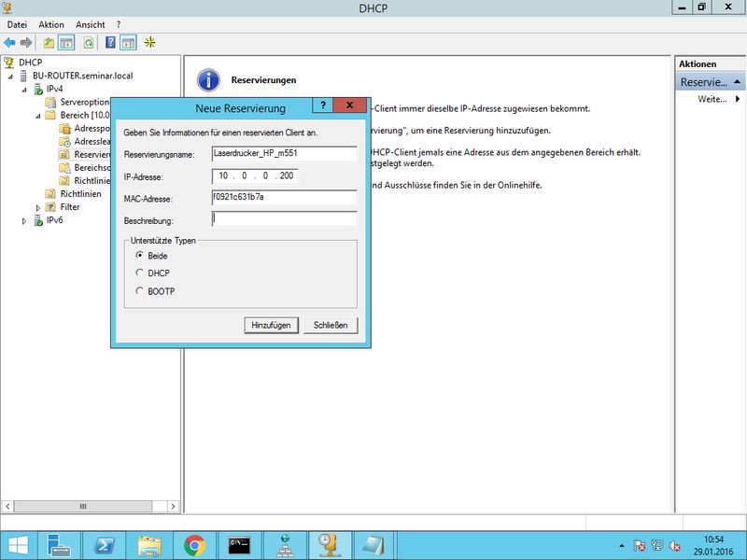Click the yellow star toolbar icon
Screen dimensions: 747x560
pyautogui.click(x=149, y=43)
